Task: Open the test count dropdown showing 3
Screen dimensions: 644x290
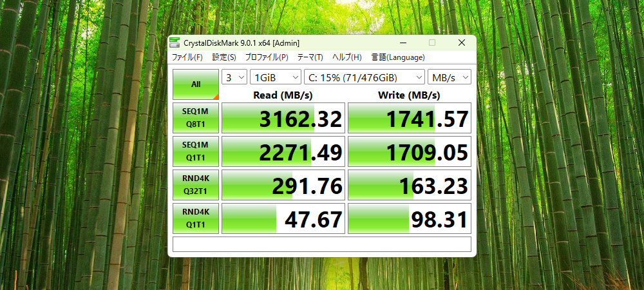Action: [x=234, y=77]
